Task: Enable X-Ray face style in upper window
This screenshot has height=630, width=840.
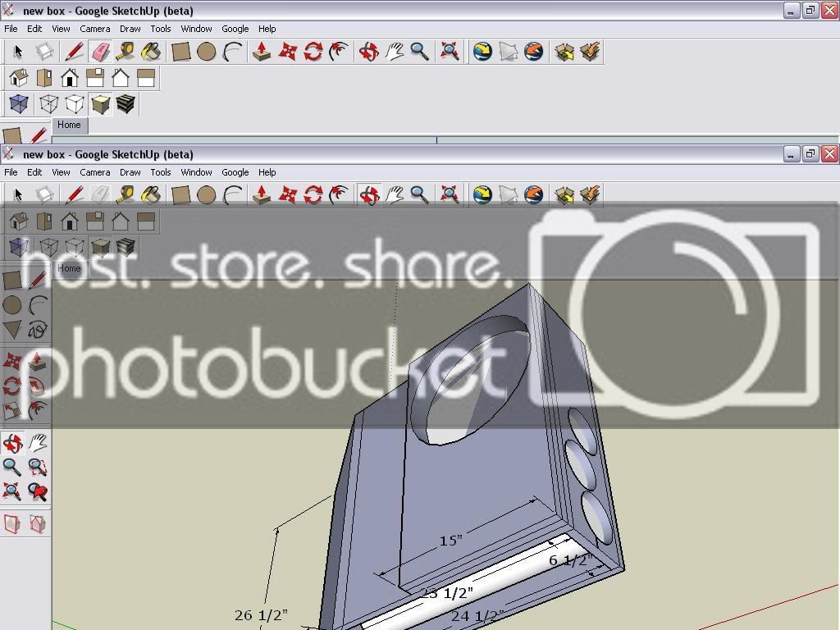Action: pos(19,103)
